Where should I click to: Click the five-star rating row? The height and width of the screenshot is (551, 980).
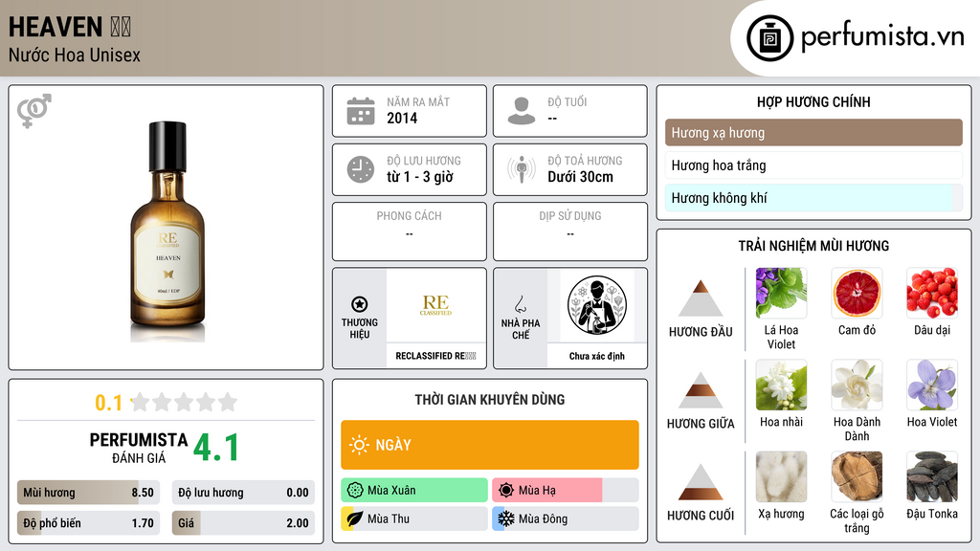coord(184,402)
